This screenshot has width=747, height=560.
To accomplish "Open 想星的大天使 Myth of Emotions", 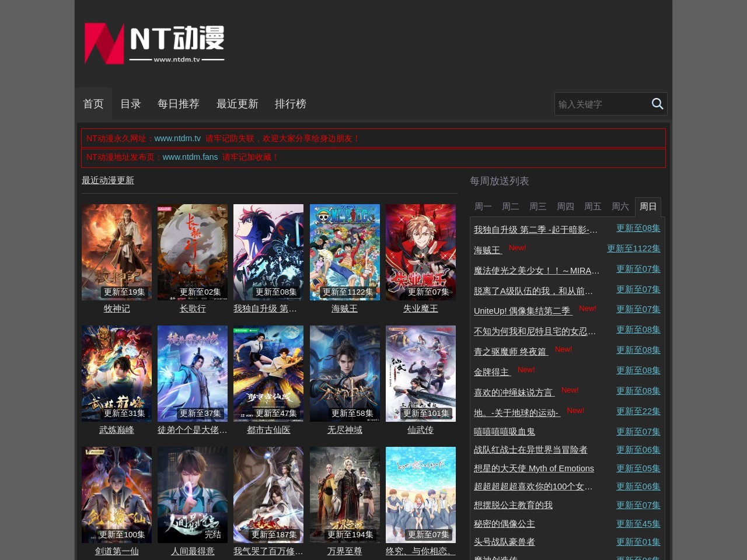I will click(x=534, y=468).
